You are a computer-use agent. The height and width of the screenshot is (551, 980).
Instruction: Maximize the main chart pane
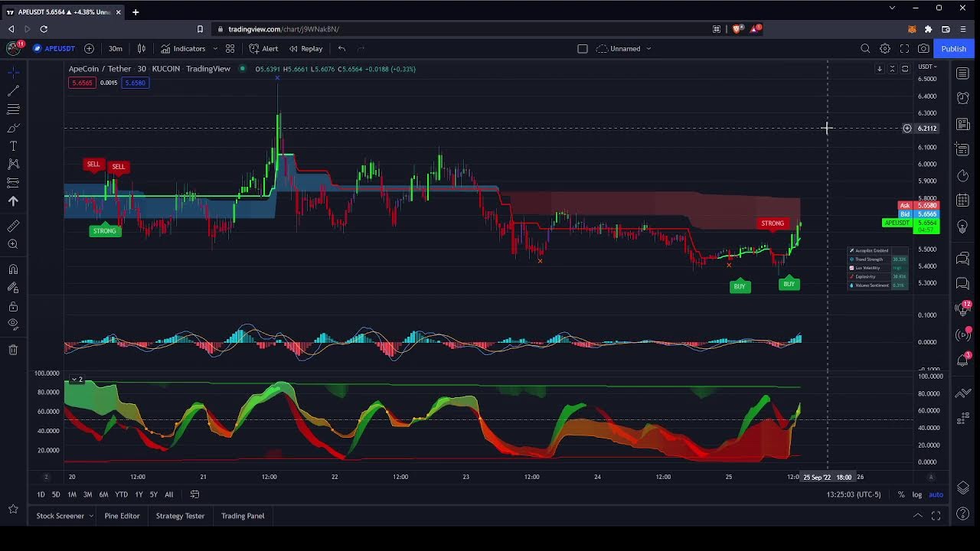click(905, 69)
